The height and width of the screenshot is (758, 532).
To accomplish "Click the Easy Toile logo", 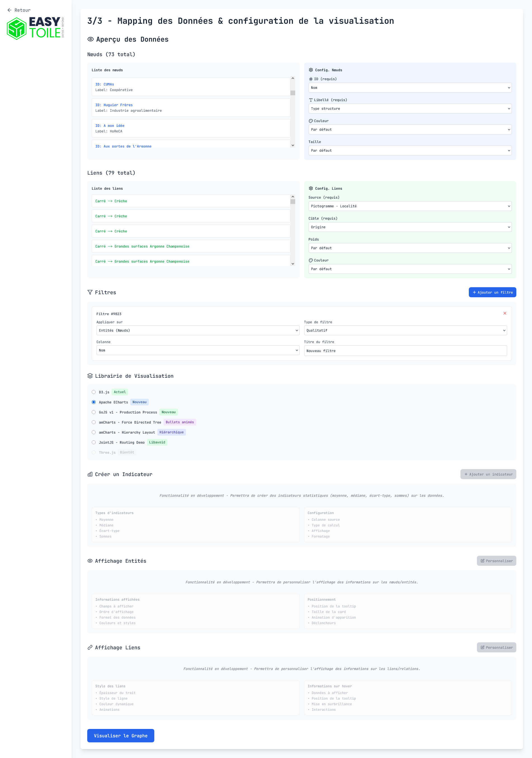I will [x=35, y=28].
